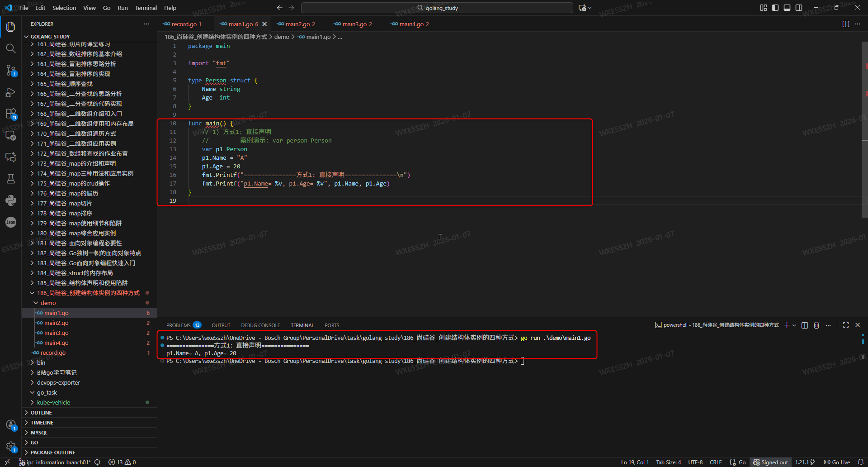868x467 pixels.
Task: Switch to the DEBUG CONSOLE panel tab
Action: [260, 325]
